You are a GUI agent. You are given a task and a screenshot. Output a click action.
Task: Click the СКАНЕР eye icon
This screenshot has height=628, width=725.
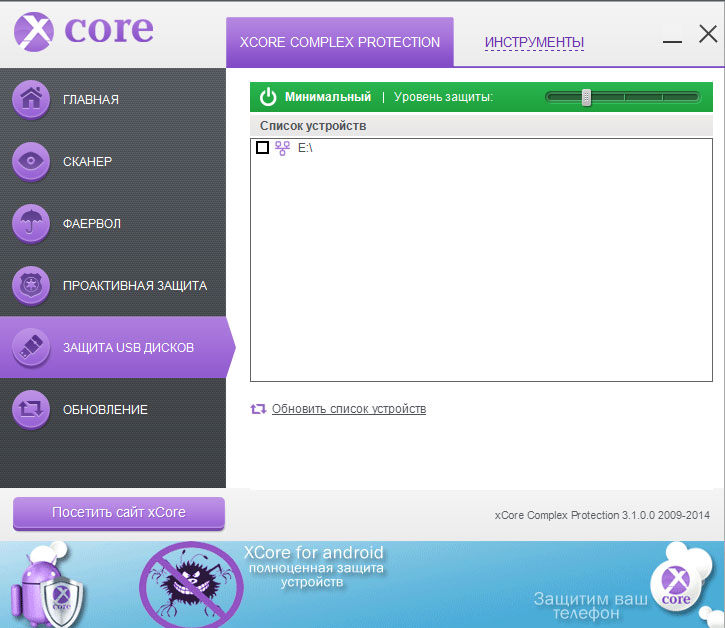point(31,161)
